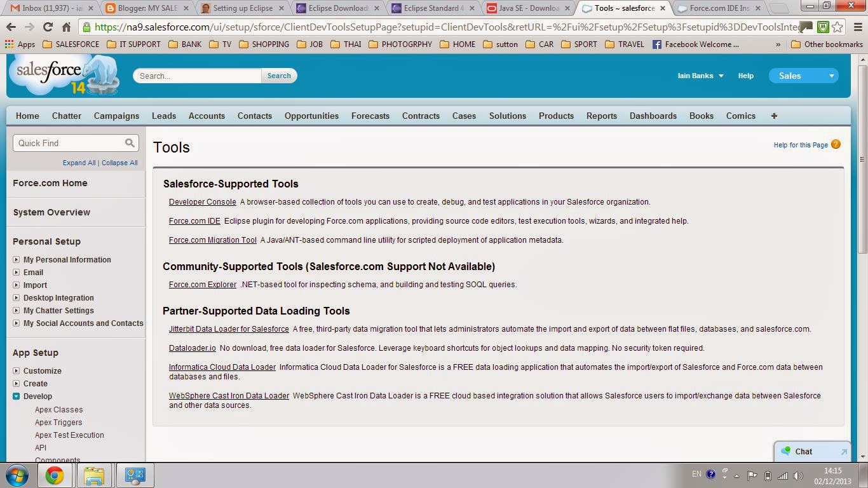Switch to Force.com IDE Ins browser tab
868x488 pixels.
click(x=719, y=8)
